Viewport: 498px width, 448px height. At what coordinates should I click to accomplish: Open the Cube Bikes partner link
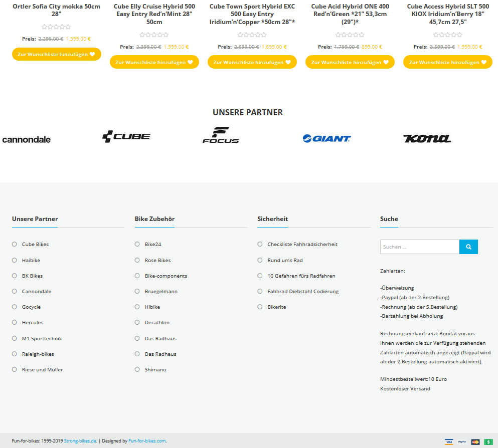click(35, 245)
